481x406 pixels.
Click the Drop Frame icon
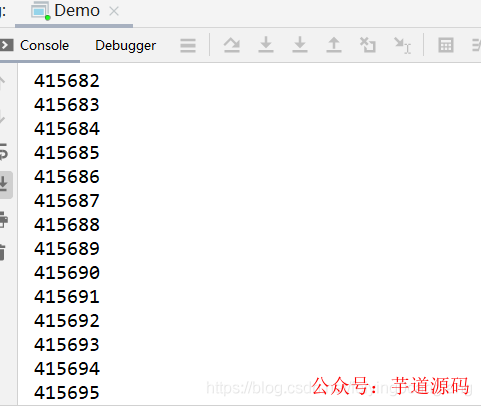[368, 45]
